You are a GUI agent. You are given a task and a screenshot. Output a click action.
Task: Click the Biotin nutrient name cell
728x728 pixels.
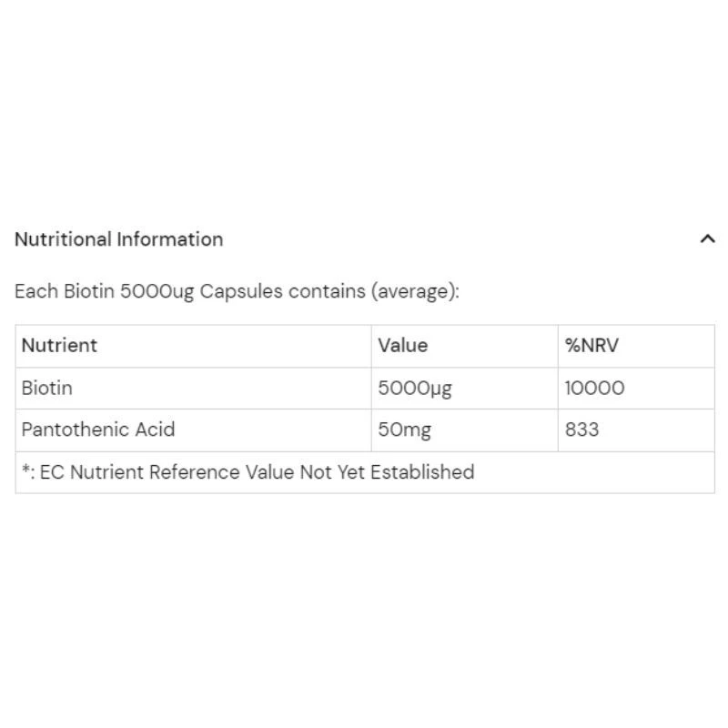tap(47, 388)
